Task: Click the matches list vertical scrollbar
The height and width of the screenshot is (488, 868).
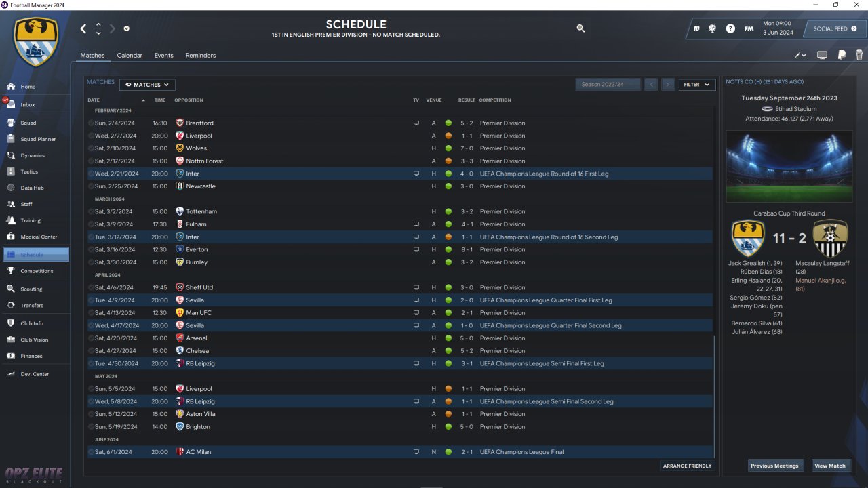Action: click(x=715, y=396)
